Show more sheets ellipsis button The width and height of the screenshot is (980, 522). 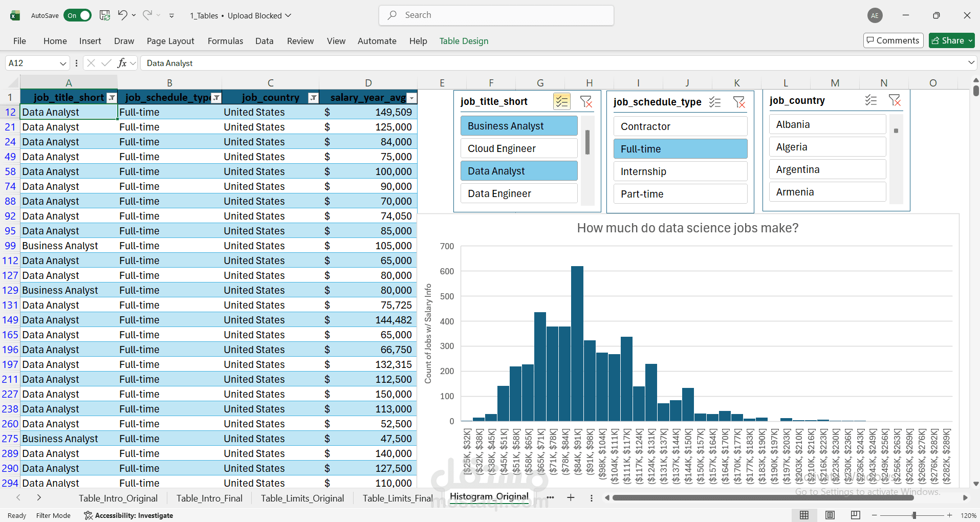click(x=551, y=497)
